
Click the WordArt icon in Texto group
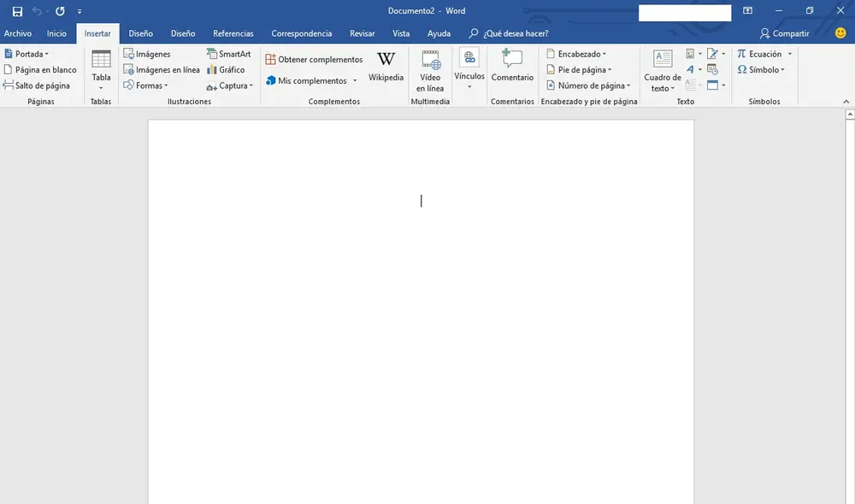click(x=690, y=70)
